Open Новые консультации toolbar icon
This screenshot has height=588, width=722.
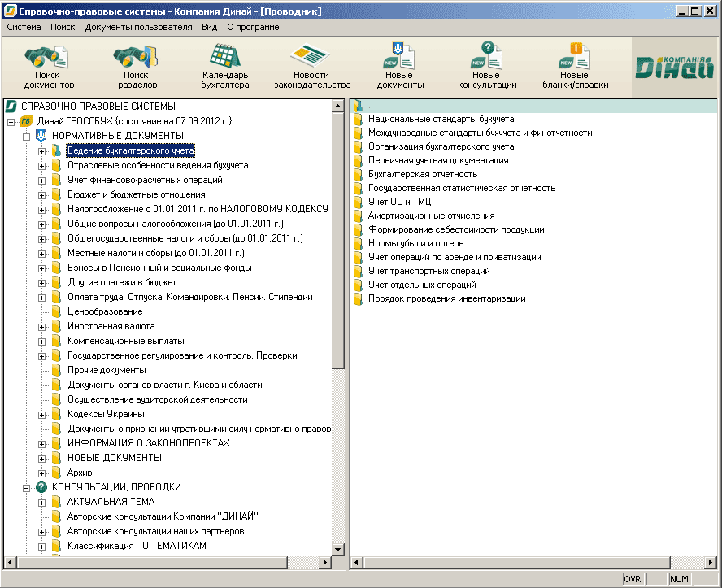click(487, 57)
